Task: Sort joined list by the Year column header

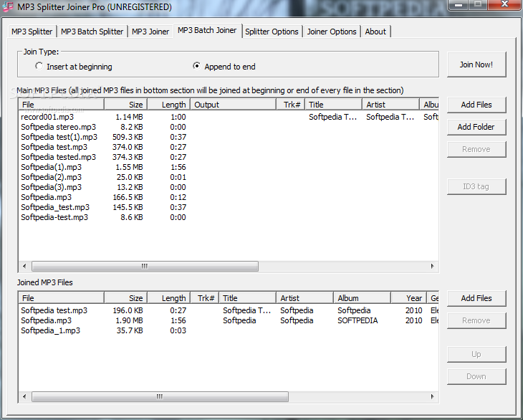Action: pos(408,298)
